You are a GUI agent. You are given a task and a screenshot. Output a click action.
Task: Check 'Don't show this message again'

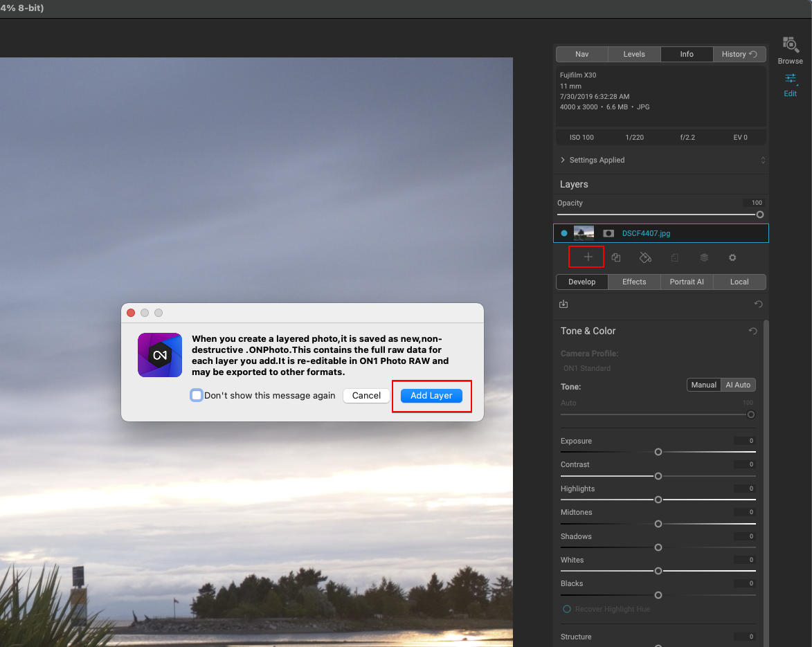[x=197, y=395]
